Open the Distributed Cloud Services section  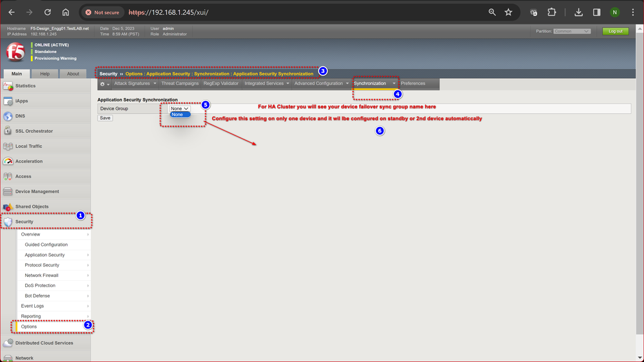coord(45,343)
